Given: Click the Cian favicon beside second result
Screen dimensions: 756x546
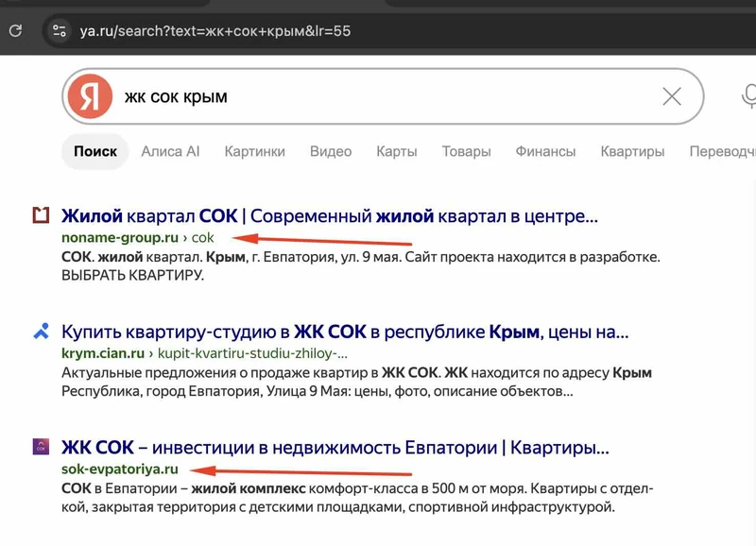Looking at the screenshot, I should click(x=41, y=331).
